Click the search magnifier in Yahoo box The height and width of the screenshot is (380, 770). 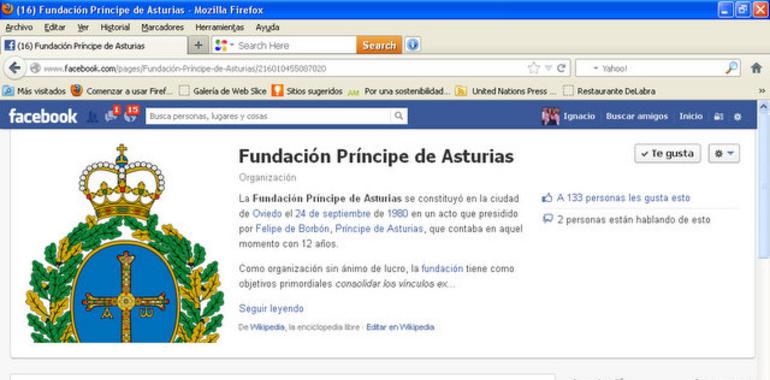point(731,68)
